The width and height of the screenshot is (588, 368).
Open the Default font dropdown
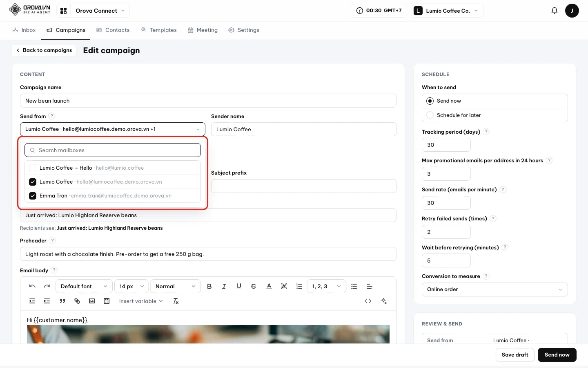84,286
